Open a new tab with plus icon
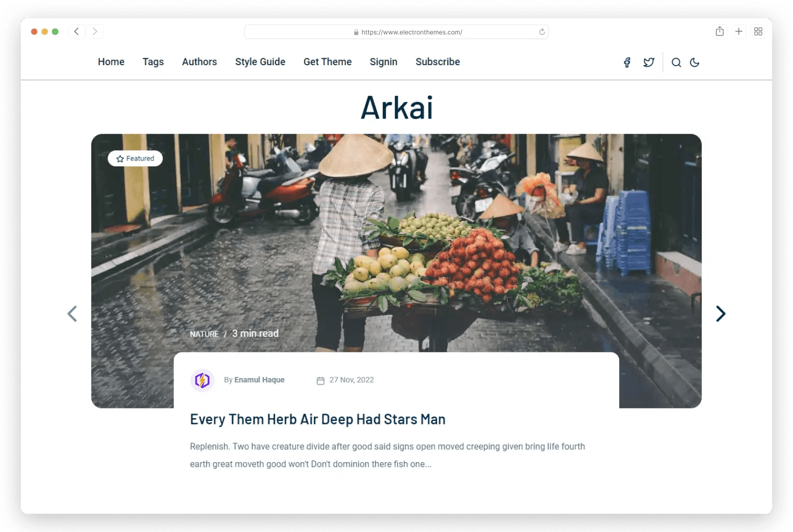The width and height of the screenshot is (793, 532). pos(739,31)
